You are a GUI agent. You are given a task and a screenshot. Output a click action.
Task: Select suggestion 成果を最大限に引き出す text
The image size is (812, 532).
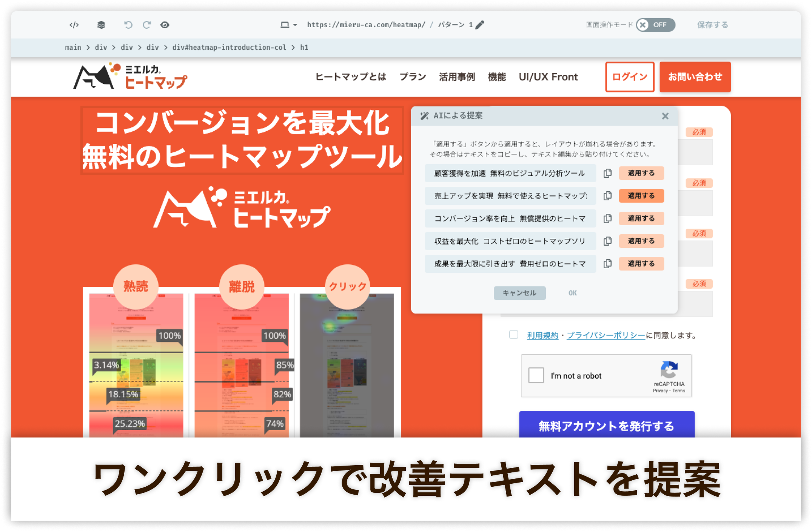point(510,264)
